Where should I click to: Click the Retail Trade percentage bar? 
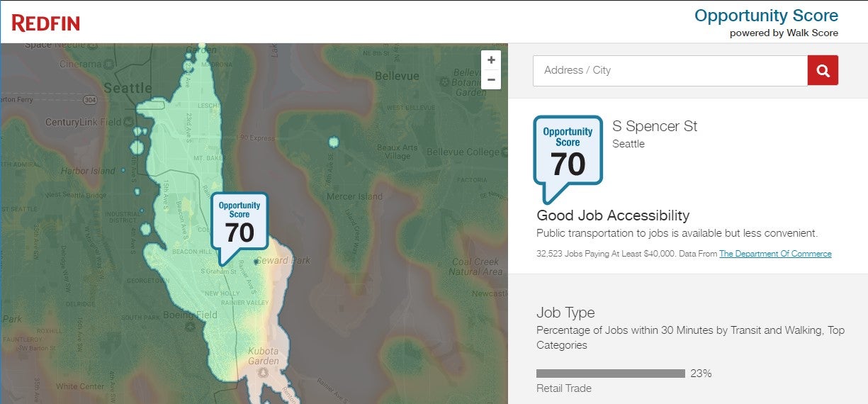611,374
